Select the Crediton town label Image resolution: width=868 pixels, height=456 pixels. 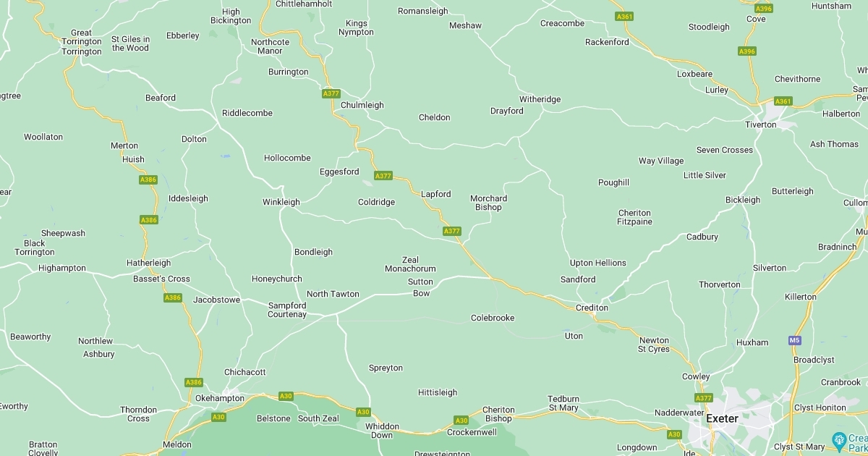coord(592,308)
